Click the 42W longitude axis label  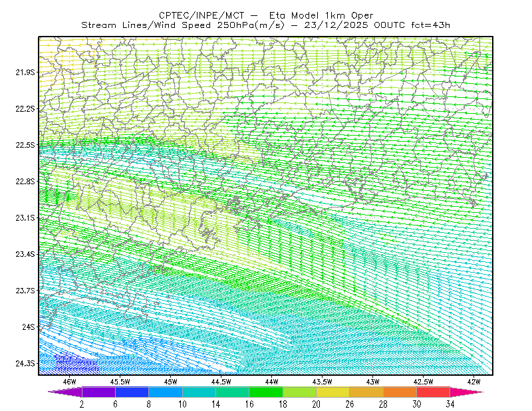[473, 382]
